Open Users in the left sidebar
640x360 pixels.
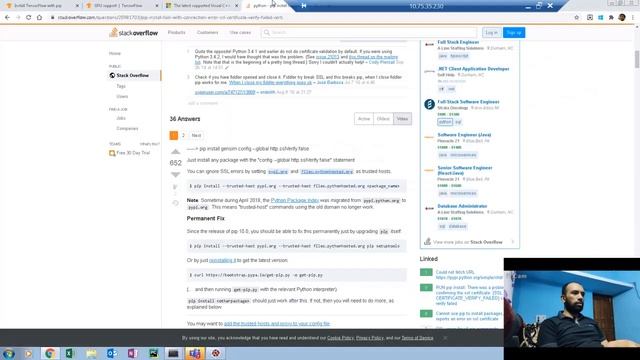[x=122, y=96]
